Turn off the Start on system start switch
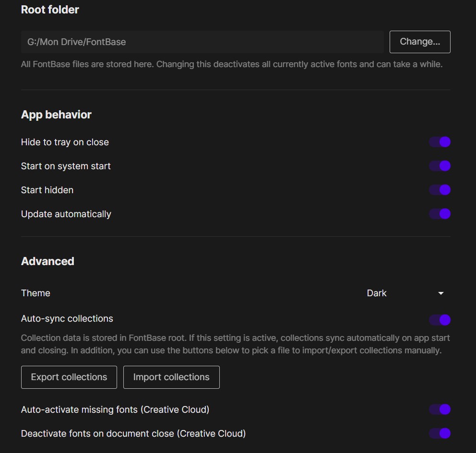The image size is (476, 453). point(440,166)
